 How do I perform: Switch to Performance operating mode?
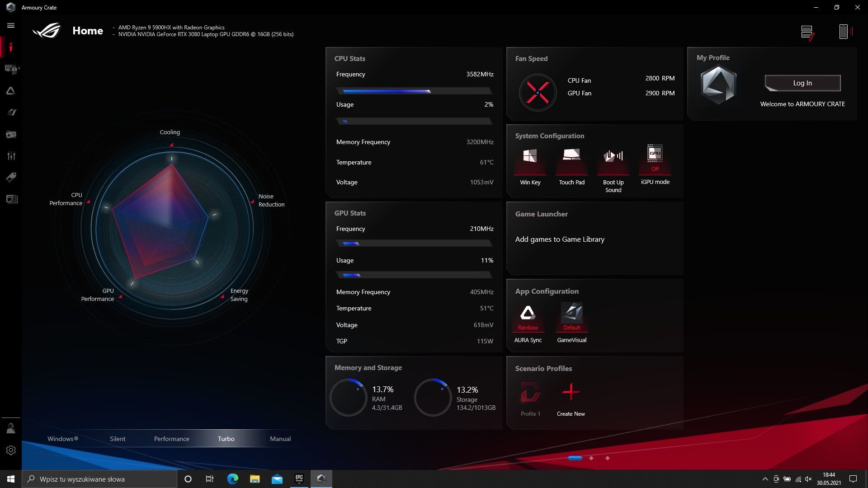[171, 439]
